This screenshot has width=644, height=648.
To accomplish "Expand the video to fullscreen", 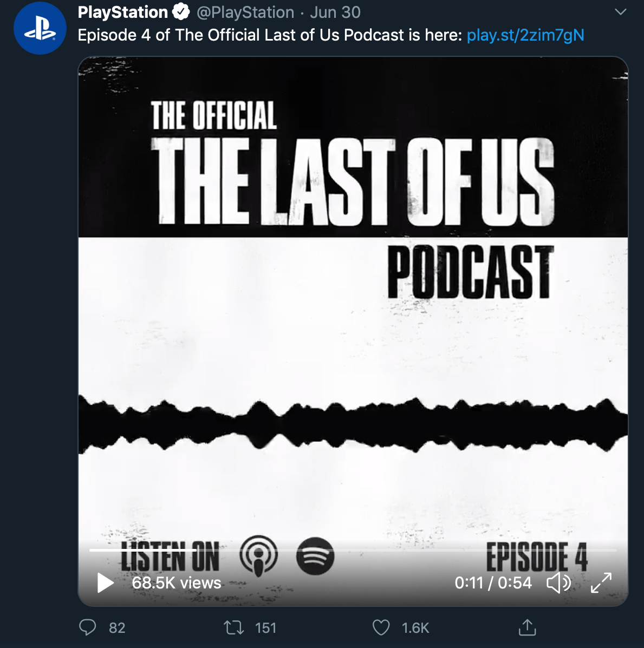I will tap(601, 583).
